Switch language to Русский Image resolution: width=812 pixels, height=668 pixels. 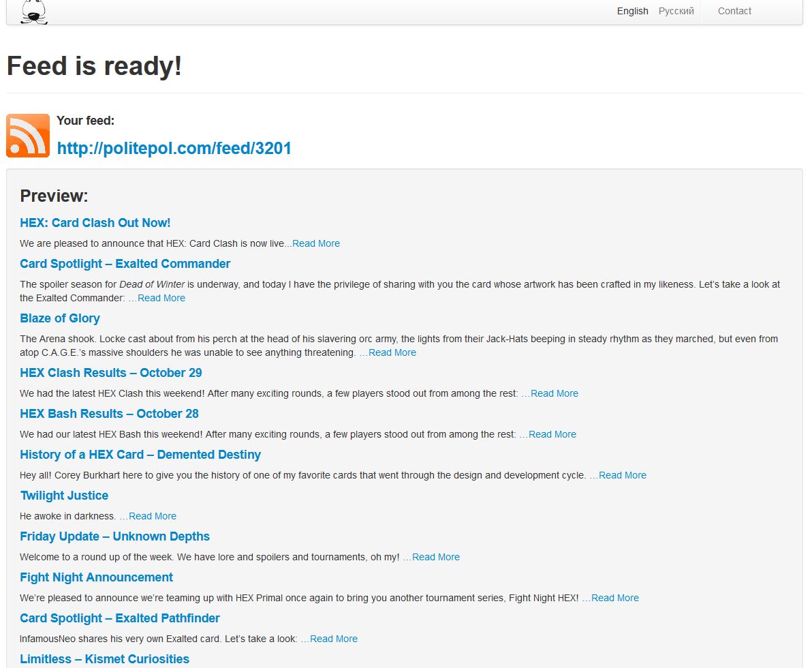676,11
